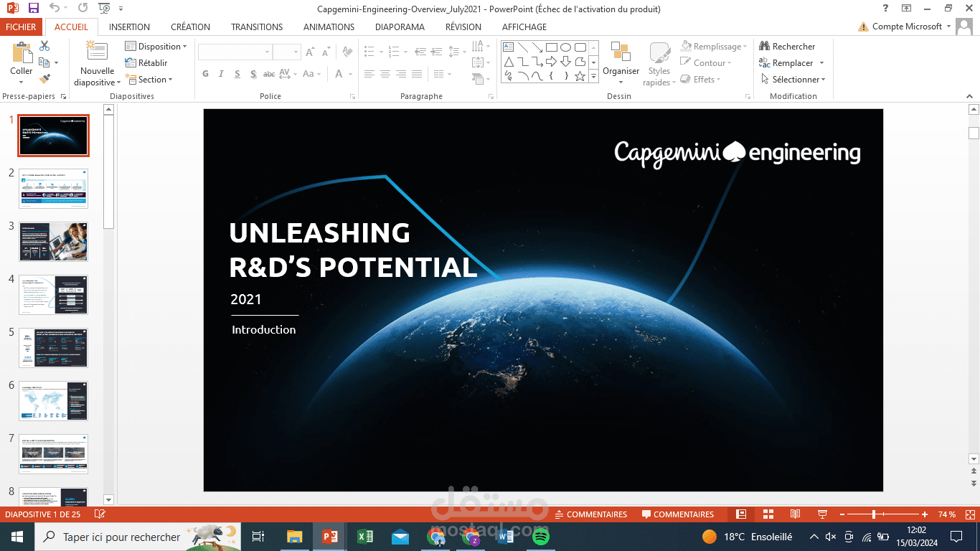Image resolution: width=980 pixels, height=551 pixels.
Task: Select the text box shape in gallery
Action: (x=508, y=47)
